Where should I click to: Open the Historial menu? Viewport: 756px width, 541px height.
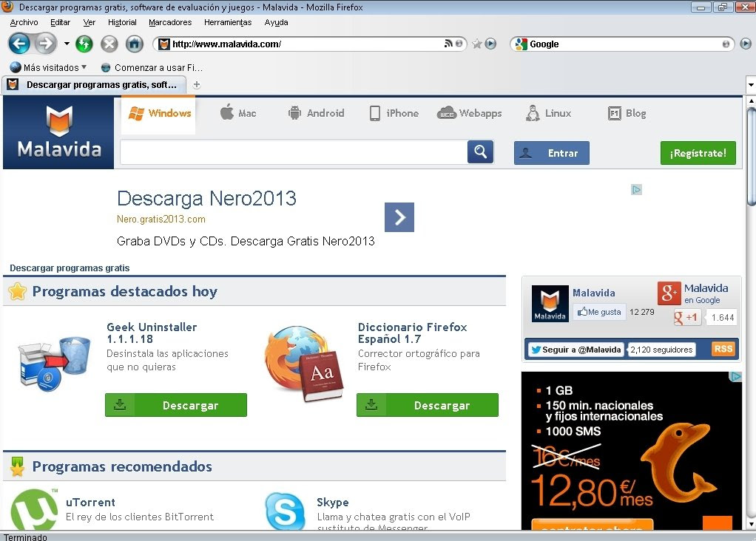(122, 22)
